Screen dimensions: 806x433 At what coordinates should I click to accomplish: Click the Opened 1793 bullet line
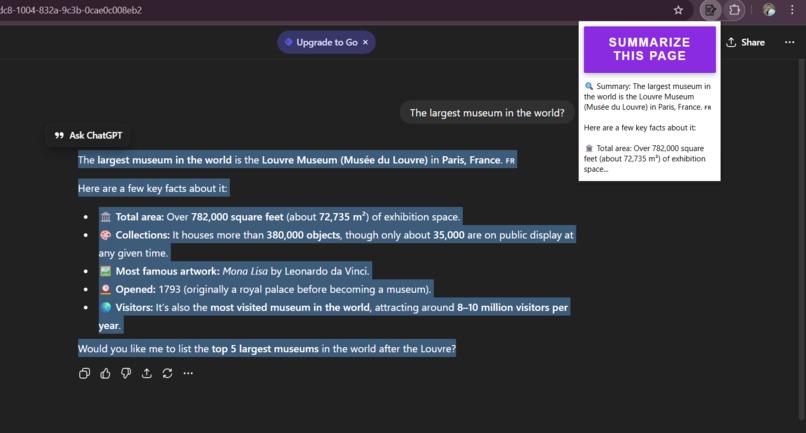click(265, 290)
